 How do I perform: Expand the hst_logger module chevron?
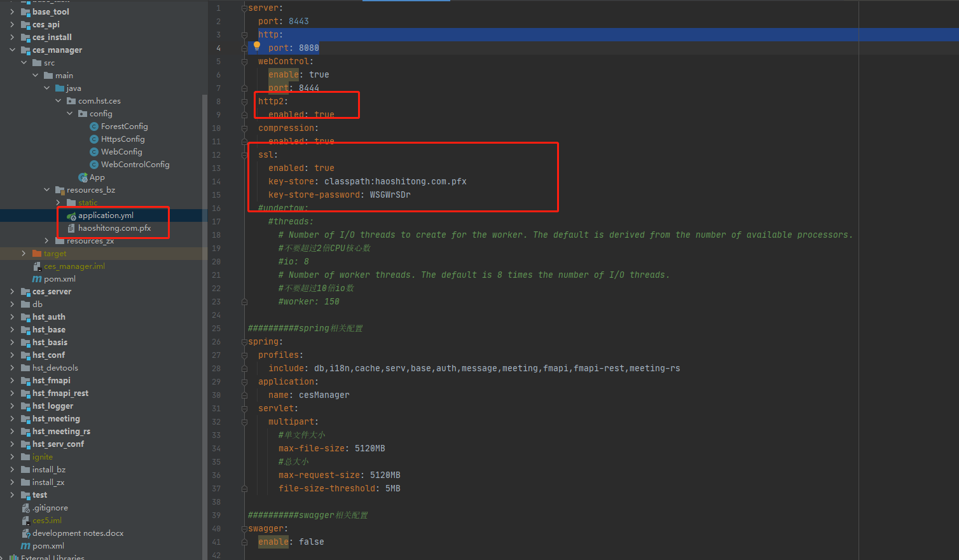click(x=12, y=406)
